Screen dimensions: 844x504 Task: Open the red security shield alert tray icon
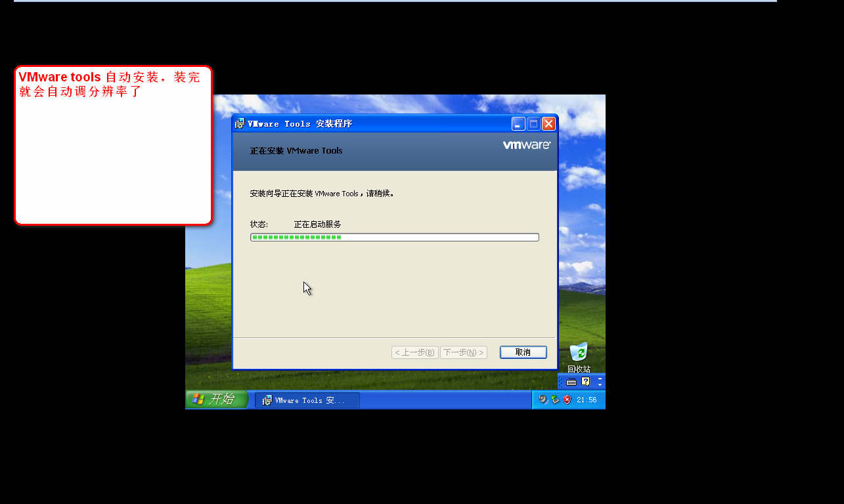[x=567, y=400]
